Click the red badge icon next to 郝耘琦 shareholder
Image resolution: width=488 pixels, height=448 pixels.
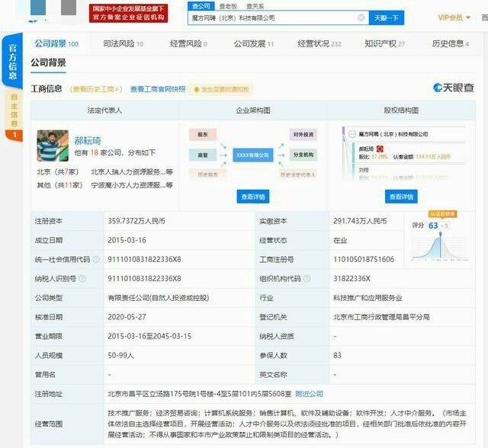click(x=380, y=149)
